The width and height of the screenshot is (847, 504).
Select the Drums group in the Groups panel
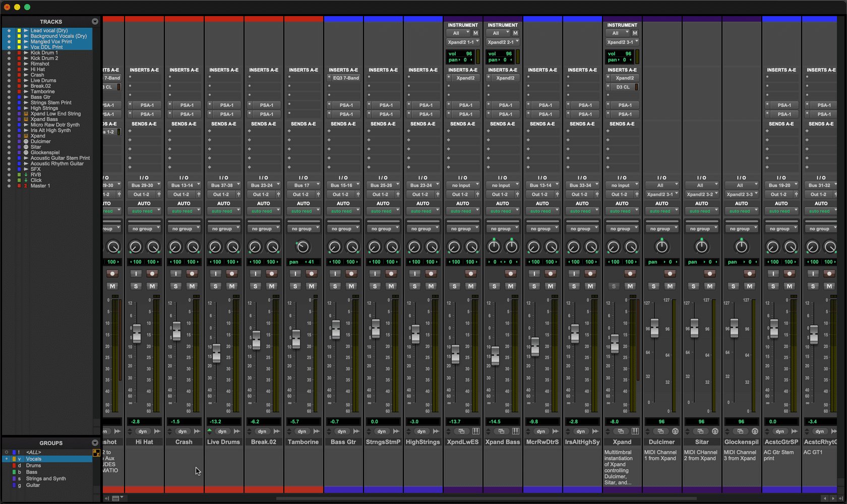34,465
